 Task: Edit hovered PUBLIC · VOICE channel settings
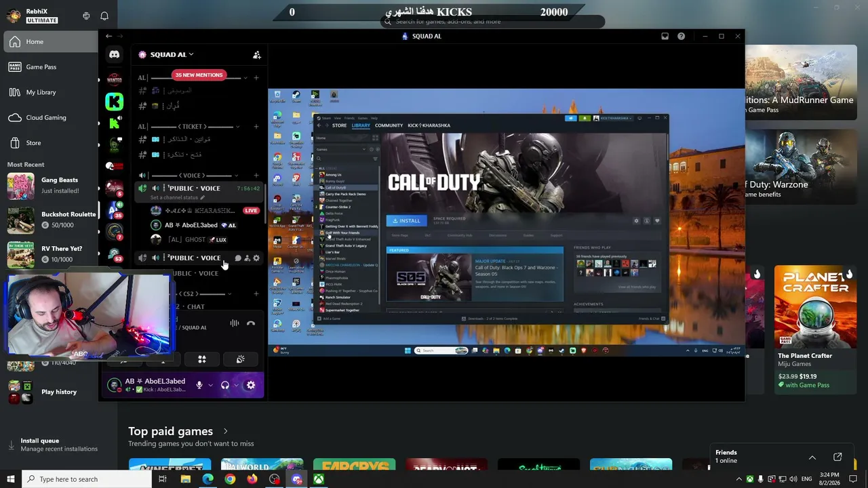(x=256, y=258)
